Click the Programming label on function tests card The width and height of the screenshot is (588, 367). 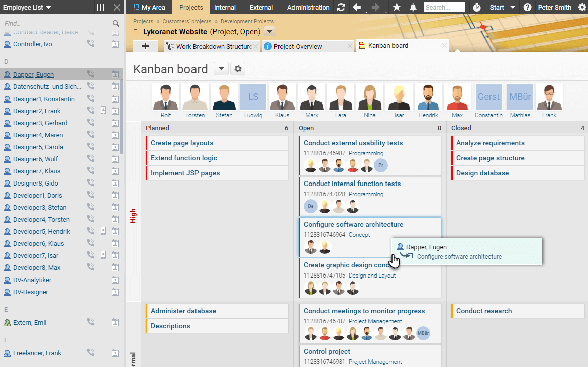tap(366, 194)
